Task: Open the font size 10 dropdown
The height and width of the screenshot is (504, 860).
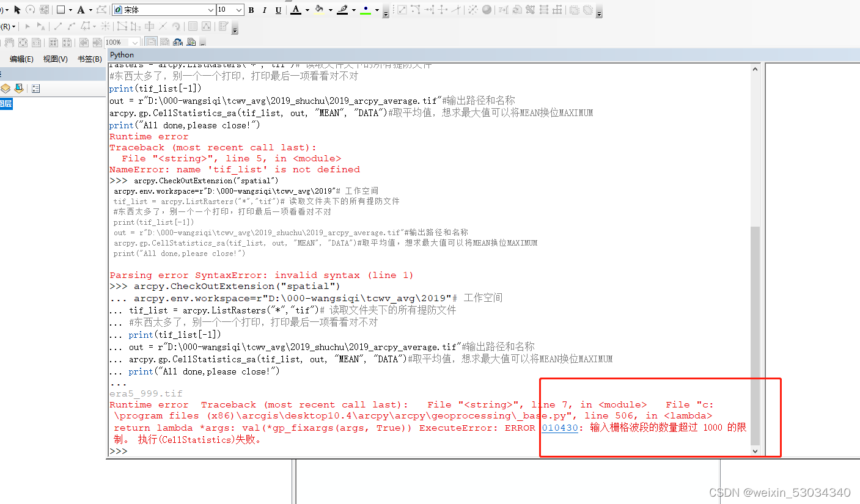Action: click(238, 9)
